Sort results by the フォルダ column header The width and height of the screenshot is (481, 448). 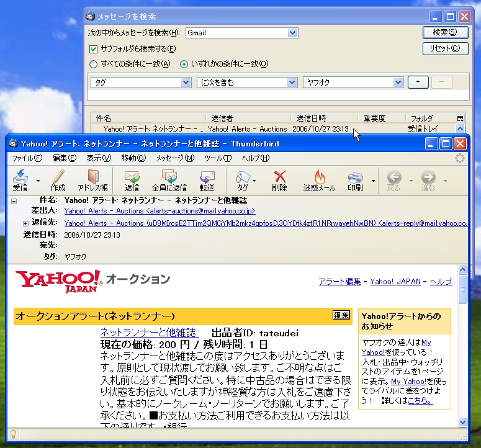[429, 119]
